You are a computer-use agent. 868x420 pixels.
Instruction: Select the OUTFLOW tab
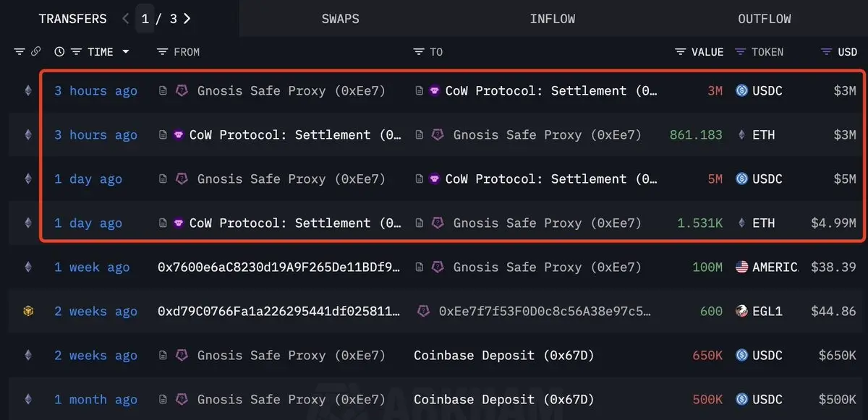click(x=765, y=19)
